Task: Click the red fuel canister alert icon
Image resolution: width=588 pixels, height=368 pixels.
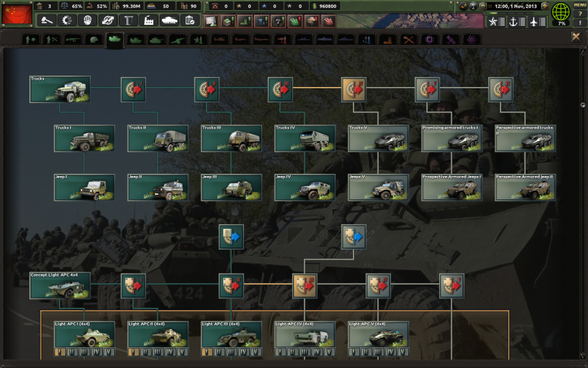Action: [x=329, y=21]
